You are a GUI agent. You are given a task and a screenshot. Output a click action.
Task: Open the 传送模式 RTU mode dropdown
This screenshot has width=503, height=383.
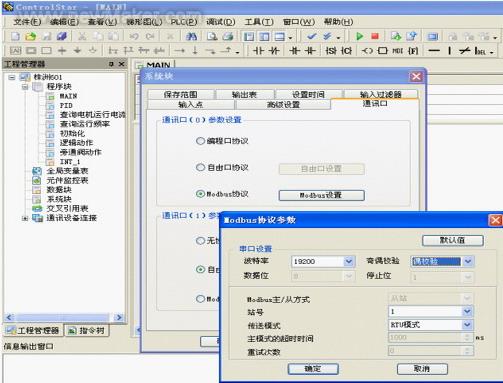[x=467, y=324]
